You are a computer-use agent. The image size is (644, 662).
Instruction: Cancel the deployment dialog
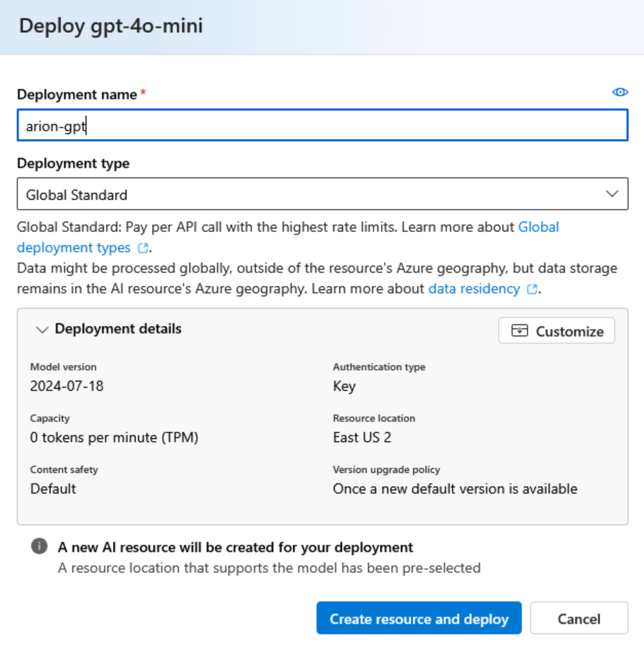click(579, 618)
